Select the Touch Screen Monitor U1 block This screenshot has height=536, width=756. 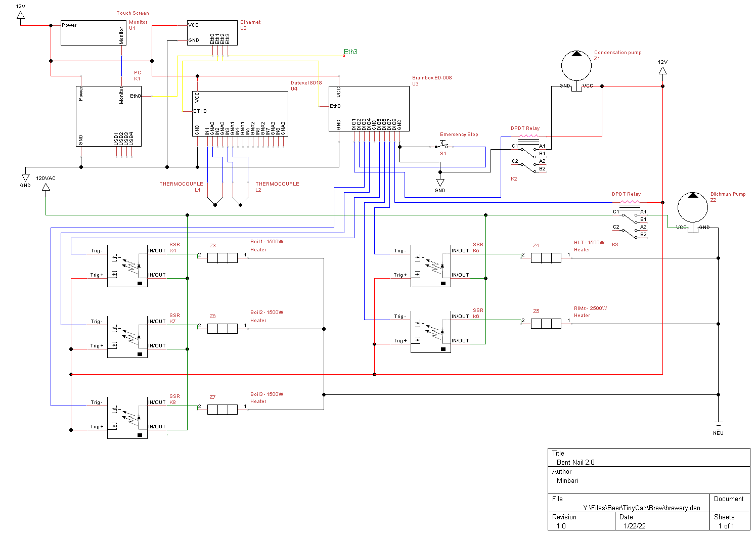(94, 33)
